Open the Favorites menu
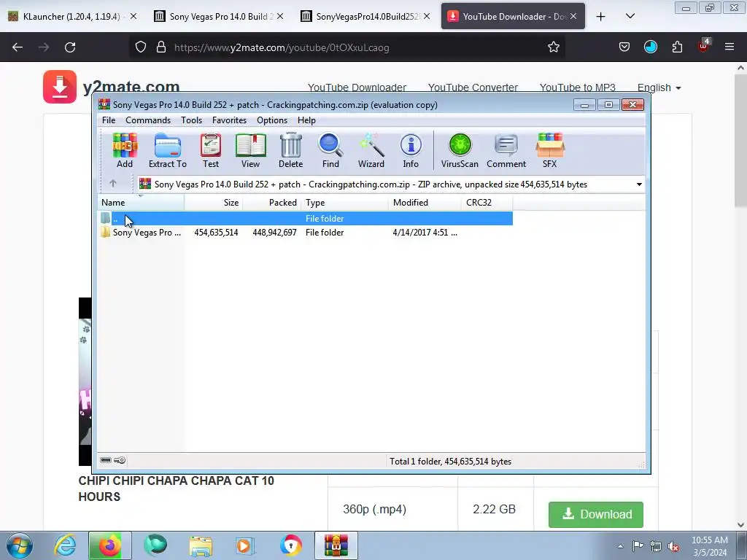 tap(229, 120)
